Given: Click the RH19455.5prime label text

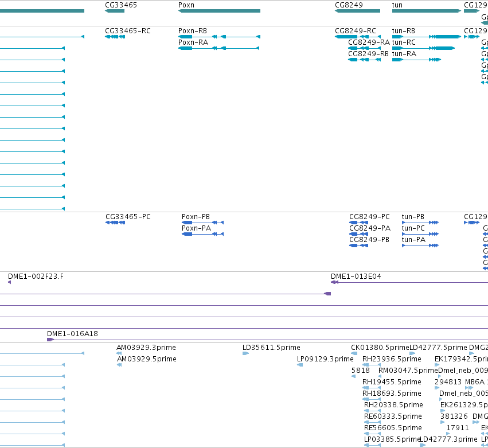Looking at the screenshot, I should point(392,382).
